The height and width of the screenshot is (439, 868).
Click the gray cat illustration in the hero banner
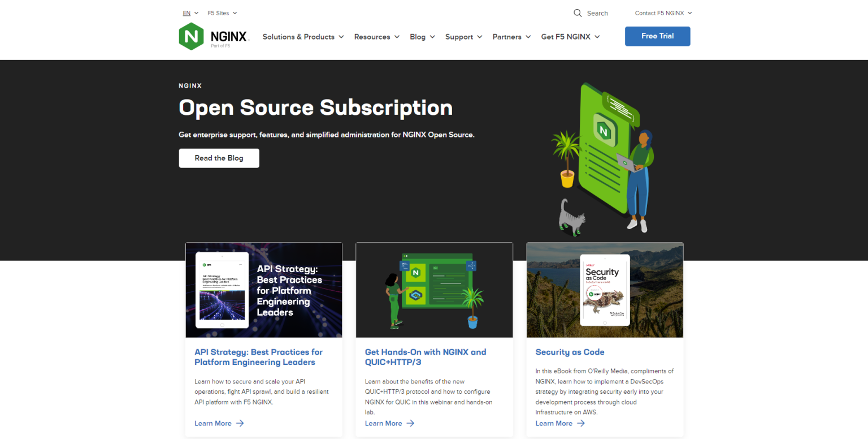[x=571, y=216]
